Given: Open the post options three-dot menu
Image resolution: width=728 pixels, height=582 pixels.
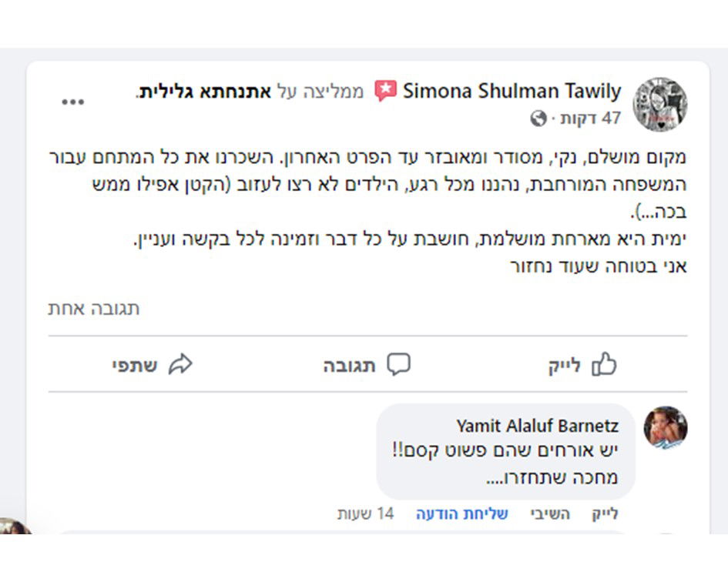Looking at the screenshot, I should click(x=73, y=102).
